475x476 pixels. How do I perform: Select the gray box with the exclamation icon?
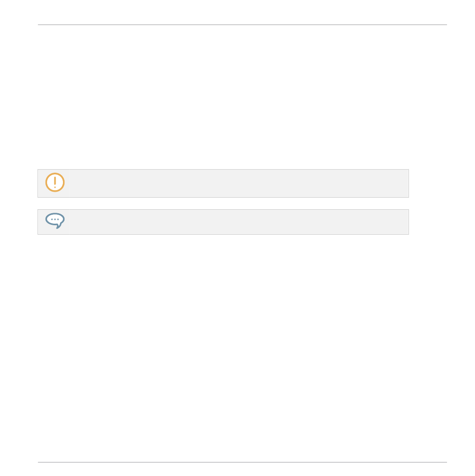pos(223,183)
